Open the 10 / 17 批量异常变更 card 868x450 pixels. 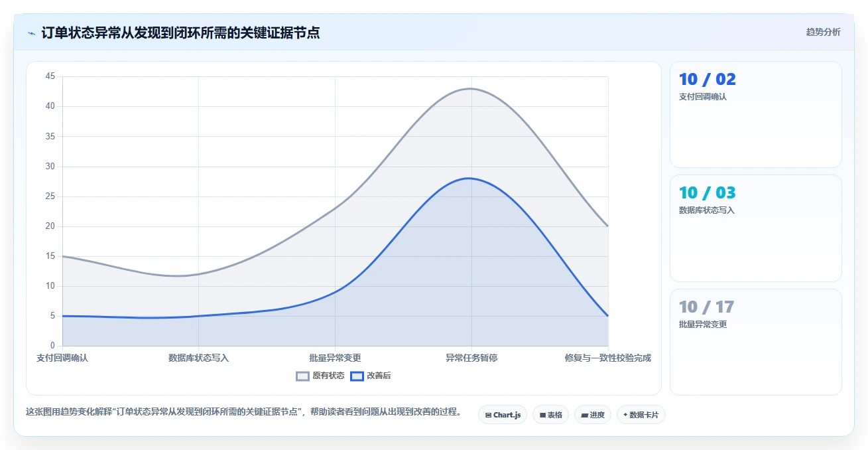(756, 342)
